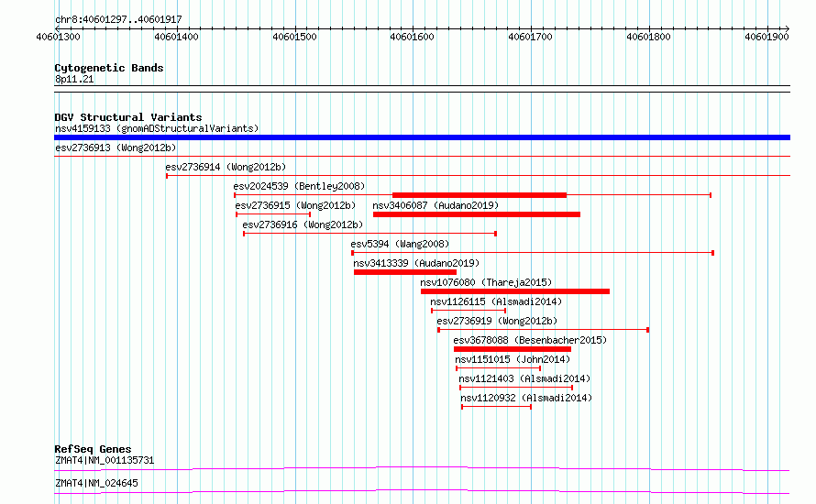Open the esv2736916 (Wong2012b) label
This screenshot has width=816, height=504.
click(303, 225)
